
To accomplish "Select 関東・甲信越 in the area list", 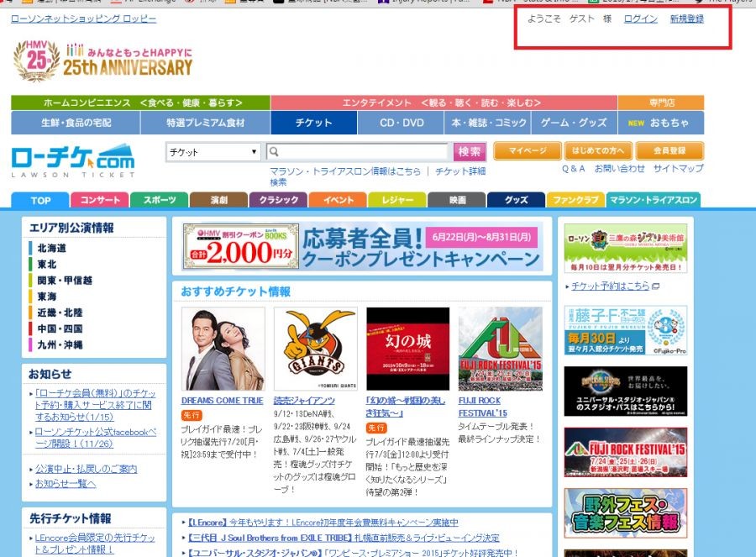I will (65, 281).
